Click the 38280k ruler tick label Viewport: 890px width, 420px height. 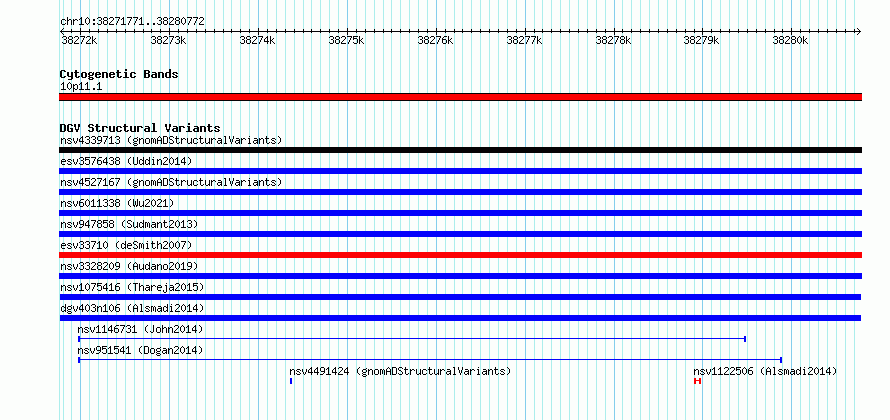pos(791,41)
